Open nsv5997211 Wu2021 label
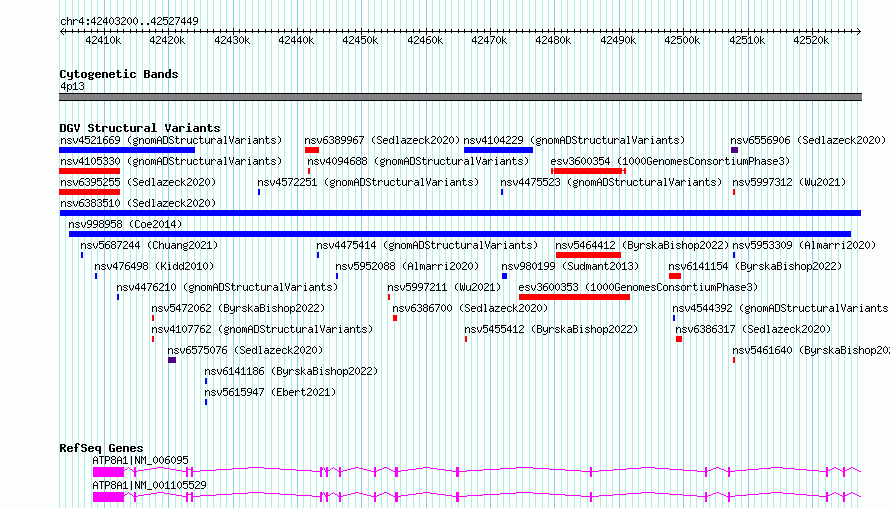 click(444, 287)
